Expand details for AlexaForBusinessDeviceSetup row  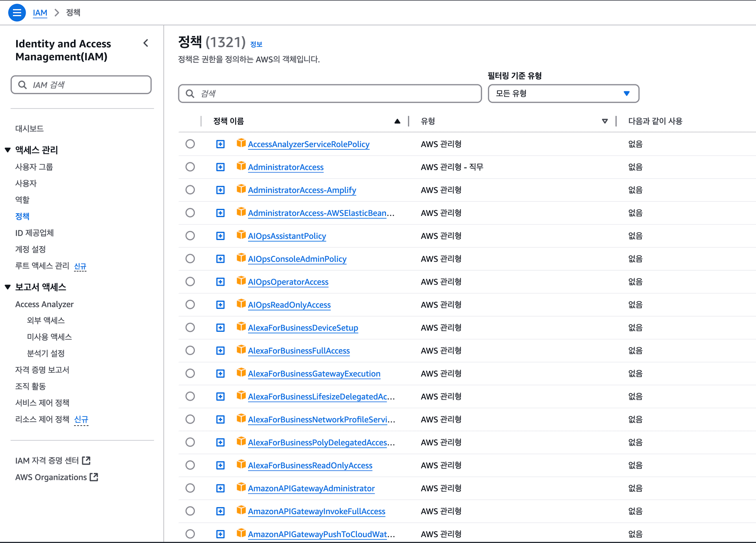pyautogui.click(x=220, y=328)
